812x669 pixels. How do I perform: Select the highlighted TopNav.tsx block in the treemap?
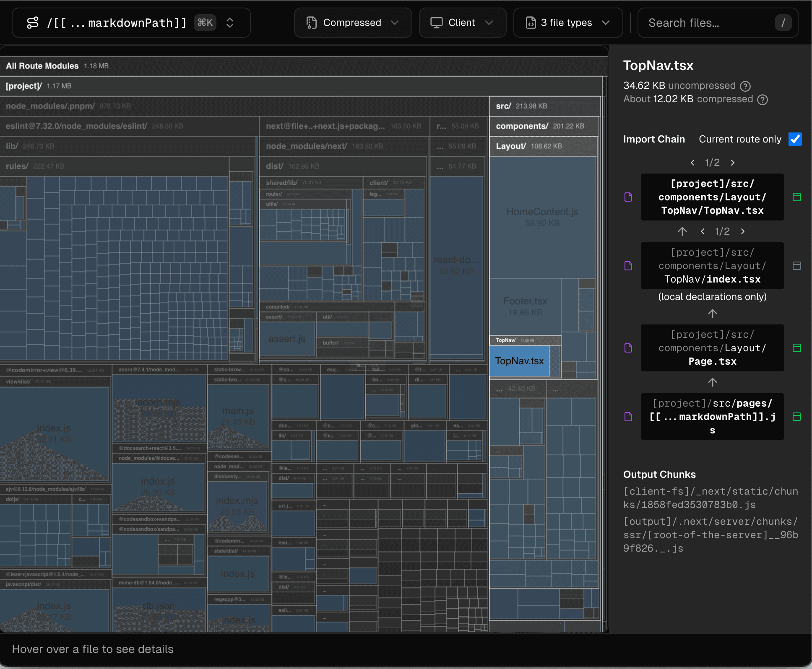[519, 360]
